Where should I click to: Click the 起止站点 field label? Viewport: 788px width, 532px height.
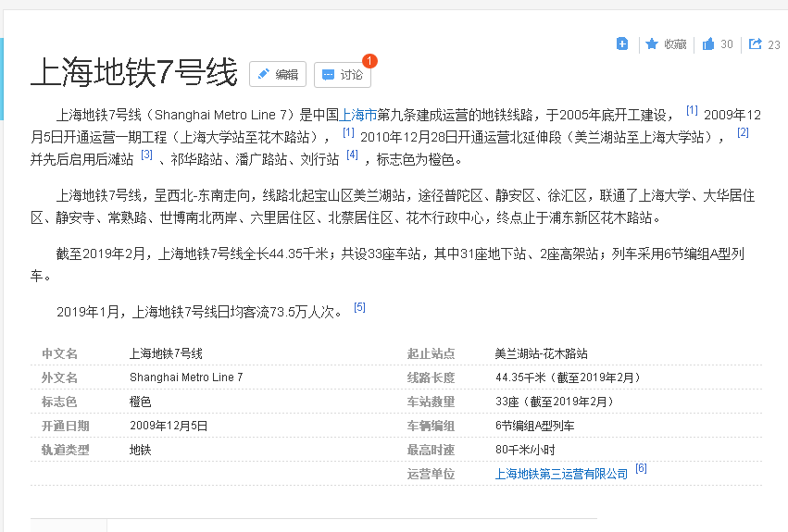432,353
